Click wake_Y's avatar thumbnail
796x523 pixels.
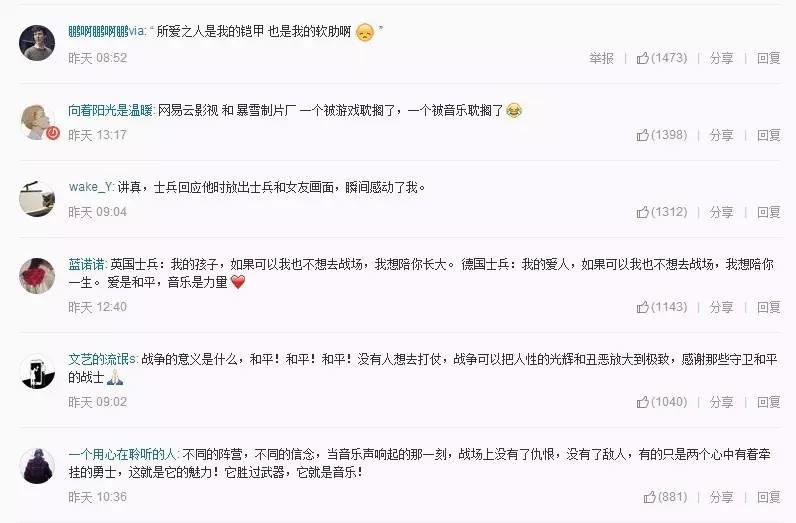[x=37, y=199]
